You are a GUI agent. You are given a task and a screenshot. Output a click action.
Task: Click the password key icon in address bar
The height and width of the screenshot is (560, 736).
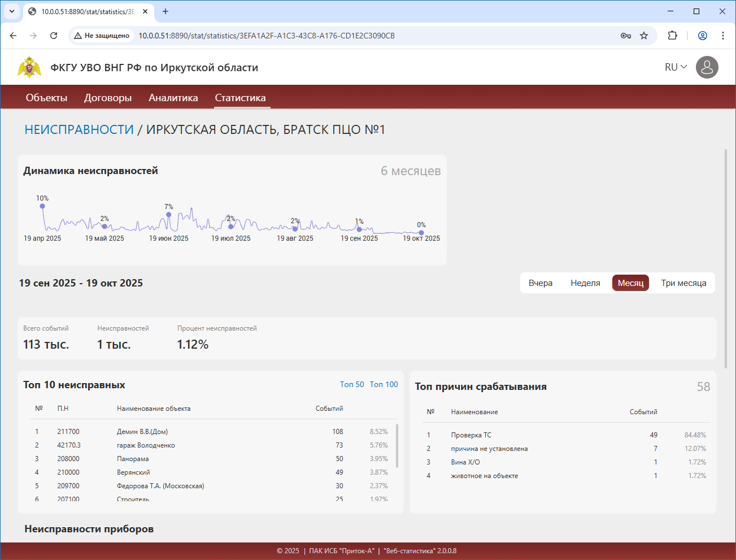point(626,36)
